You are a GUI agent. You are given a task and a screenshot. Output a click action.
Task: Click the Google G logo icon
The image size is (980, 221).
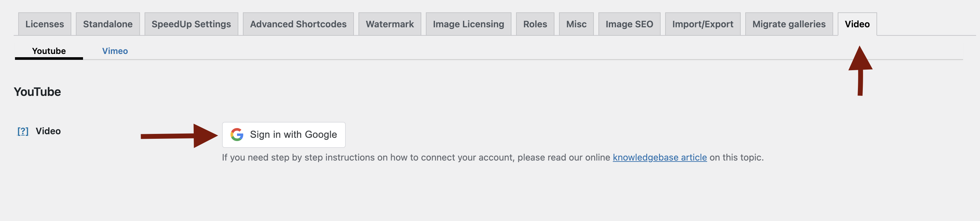pos(237,135)
